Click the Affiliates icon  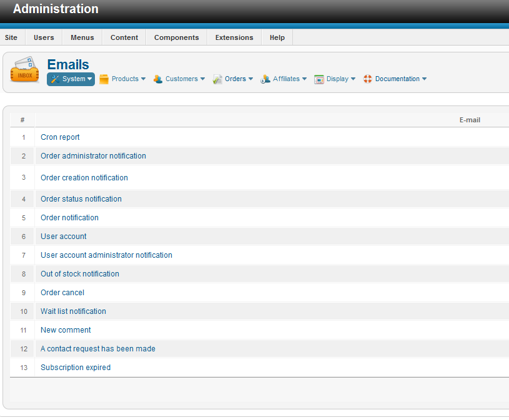click(265, 79)
